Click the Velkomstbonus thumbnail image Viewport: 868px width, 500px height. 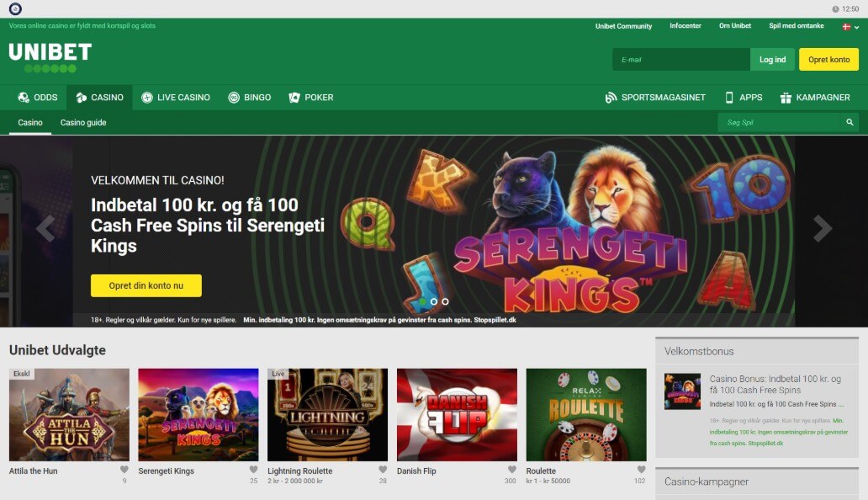682,391
